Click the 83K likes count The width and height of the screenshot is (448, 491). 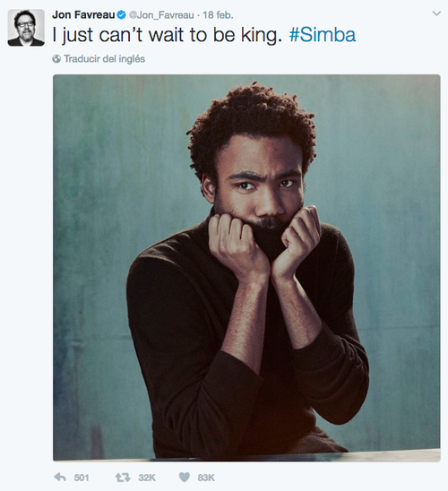206,478
